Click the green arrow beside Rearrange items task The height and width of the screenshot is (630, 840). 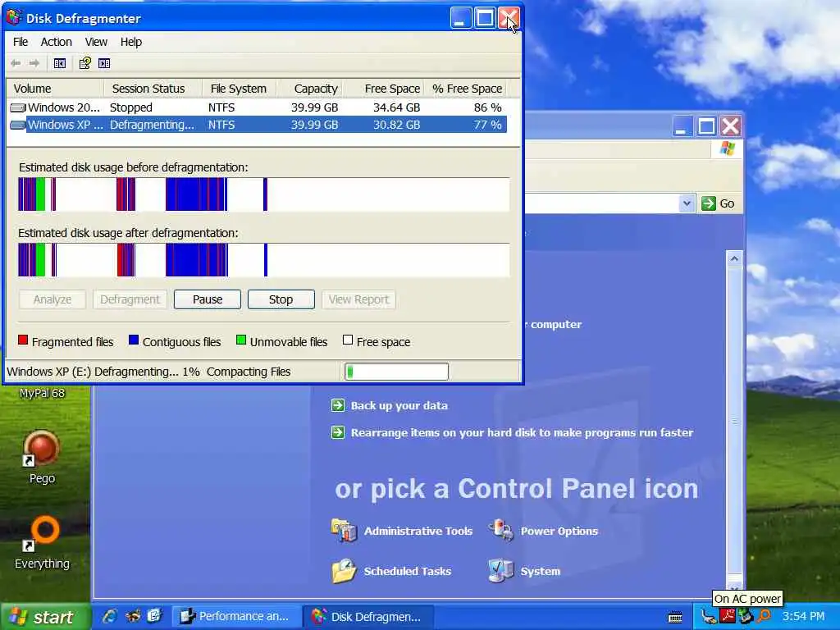338,431
